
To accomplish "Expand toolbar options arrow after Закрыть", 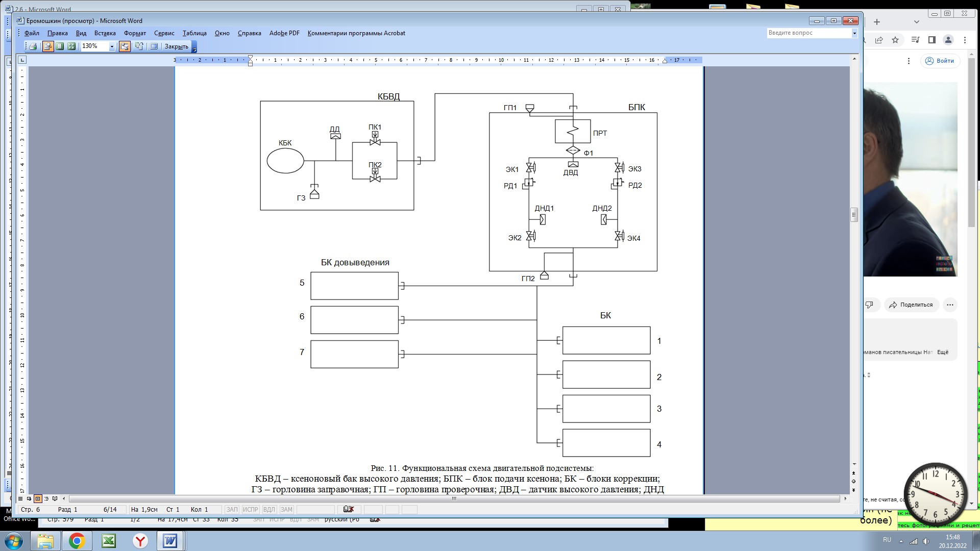I will 194,47.
